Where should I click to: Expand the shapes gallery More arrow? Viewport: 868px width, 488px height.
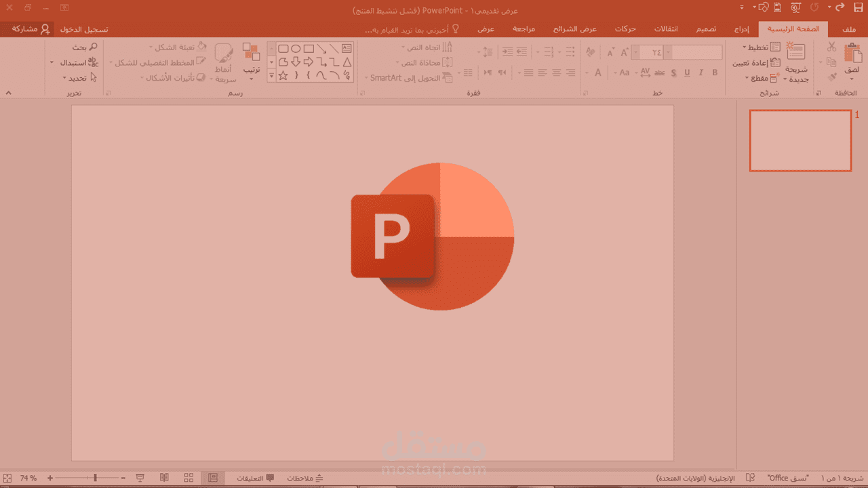point(271,75)
